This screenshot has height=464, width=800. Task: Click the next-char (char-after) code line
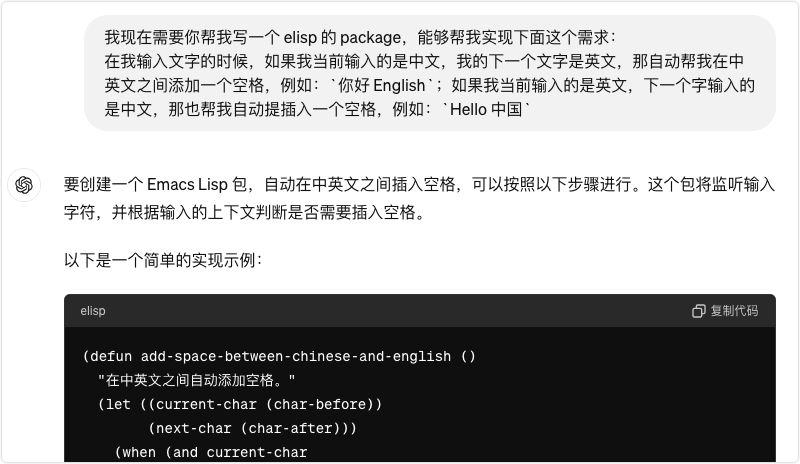tap(253, 428)
